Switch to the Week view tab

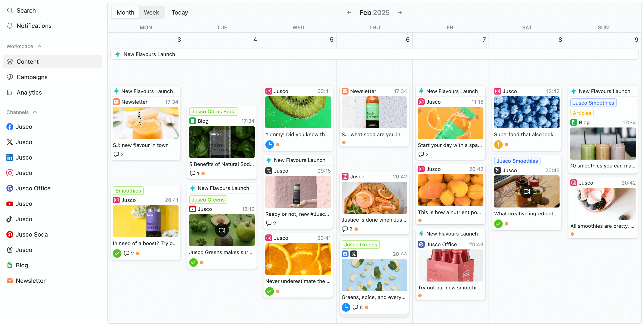[151, 12]
